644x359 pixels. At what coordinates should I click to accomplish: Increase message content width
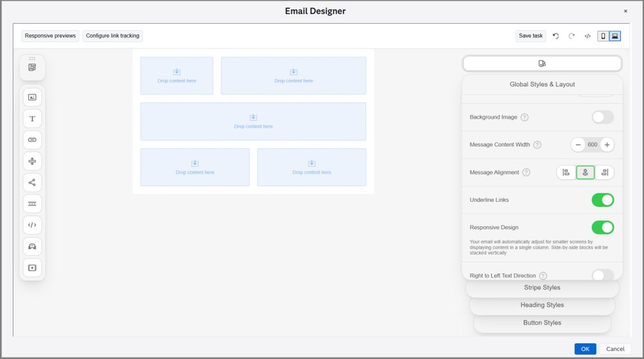click(x=607, y=144)
